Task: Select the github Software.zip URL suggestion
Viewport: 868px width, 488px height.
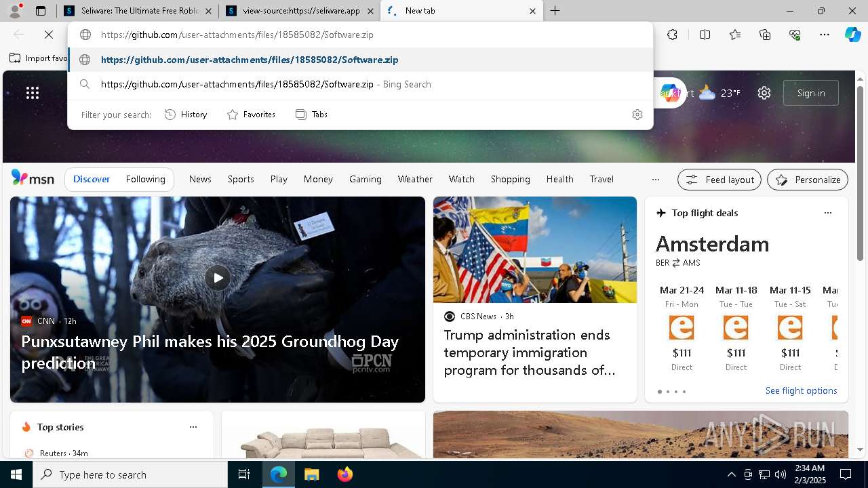Action: (x=360, y=60)
